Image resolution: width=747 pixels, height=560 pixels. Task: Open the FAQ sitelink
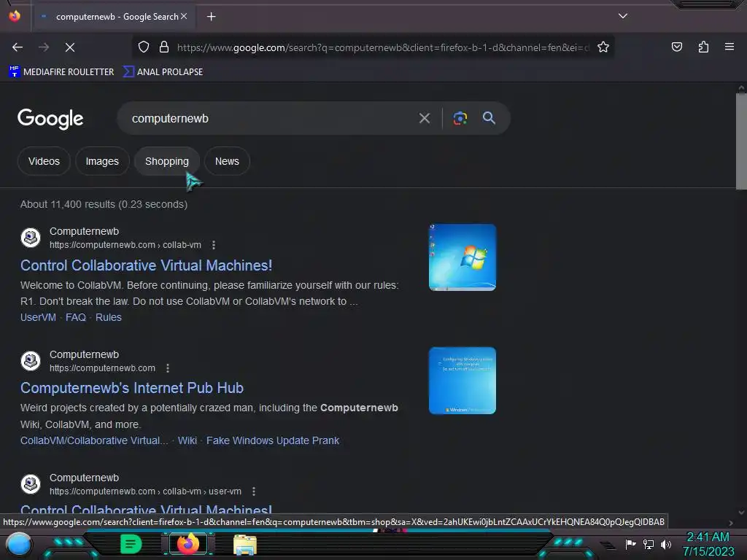click(x=76, y=317)
